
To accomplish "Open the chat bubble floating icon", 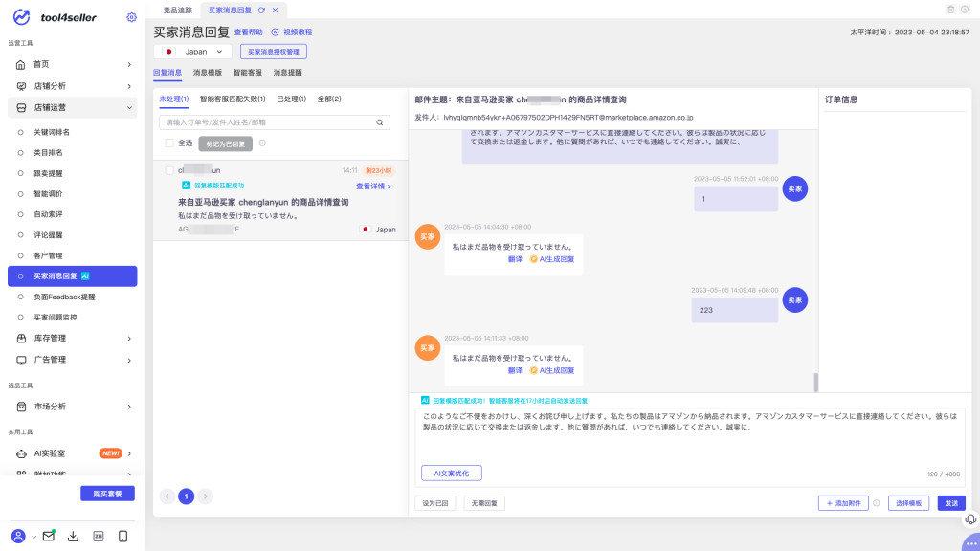I will pos(970,543).
